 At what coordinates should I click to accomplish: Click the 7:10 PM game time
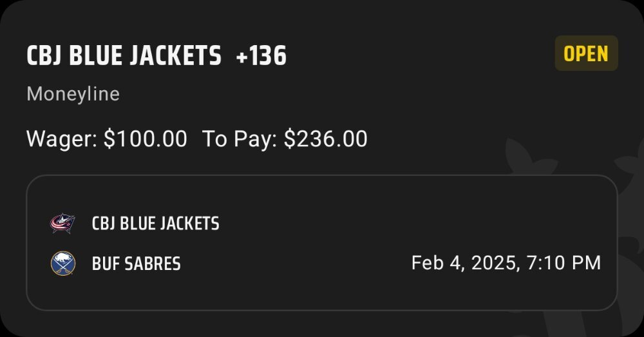563,263
